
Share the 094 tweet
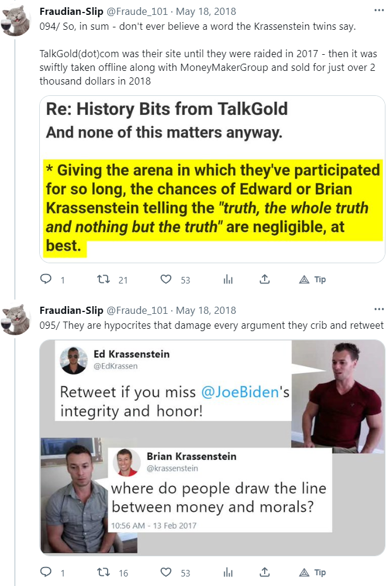(x=265, y=279)
